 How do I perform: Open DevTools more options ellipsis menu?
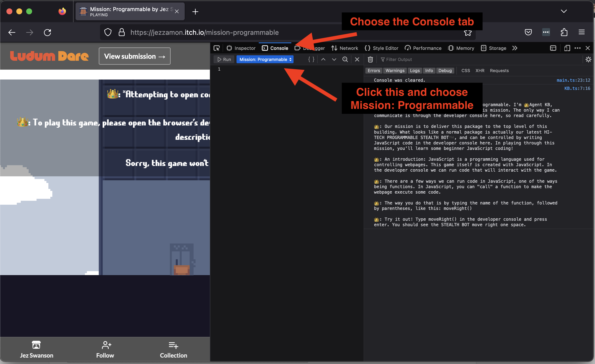577,48
